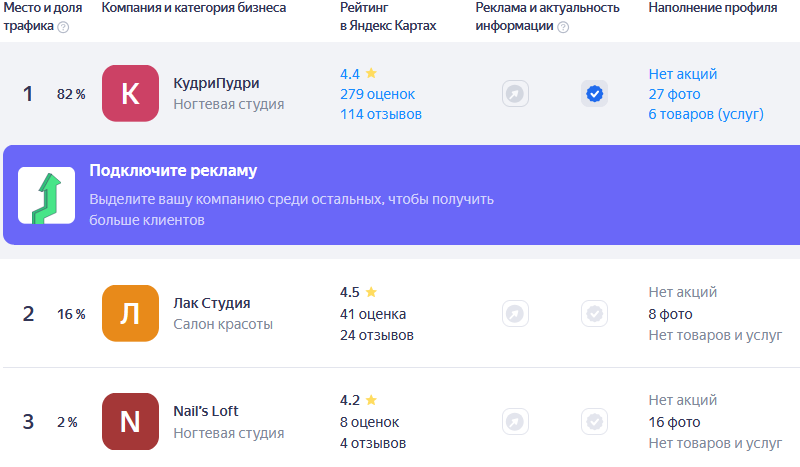Click the Nail's Loft logo icon
800x467 pixels.
click(130, 422)
